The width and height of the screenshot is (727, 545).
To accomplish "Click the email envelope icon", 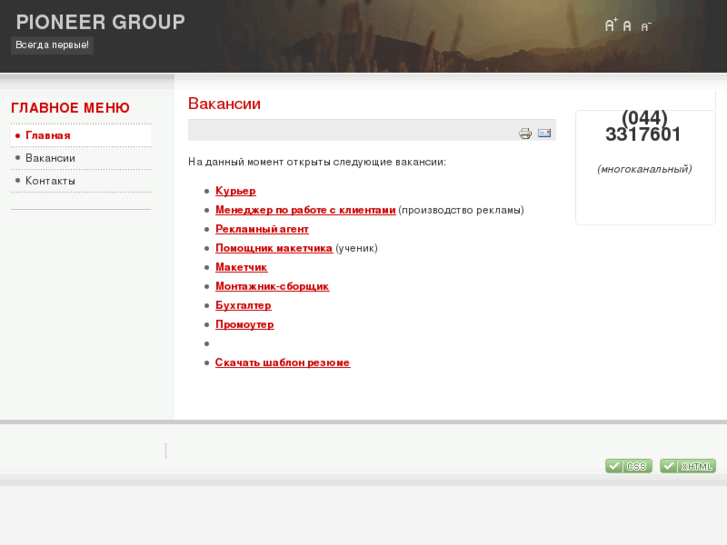I will click(x=544, y=133).
